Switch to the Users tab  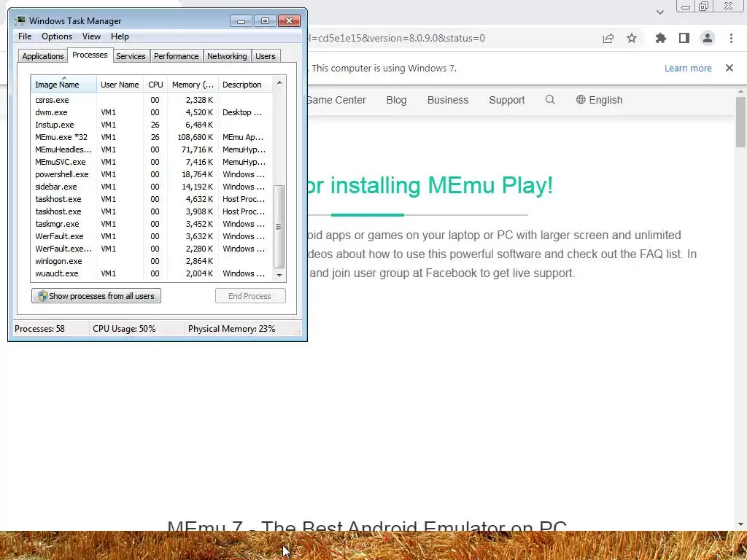coord(266,56)
